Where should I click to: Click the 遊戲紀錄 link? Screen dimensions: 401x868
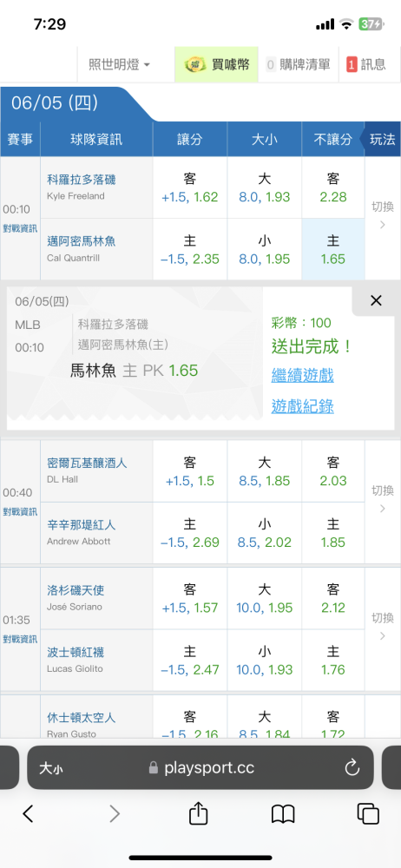pos(303,407)
